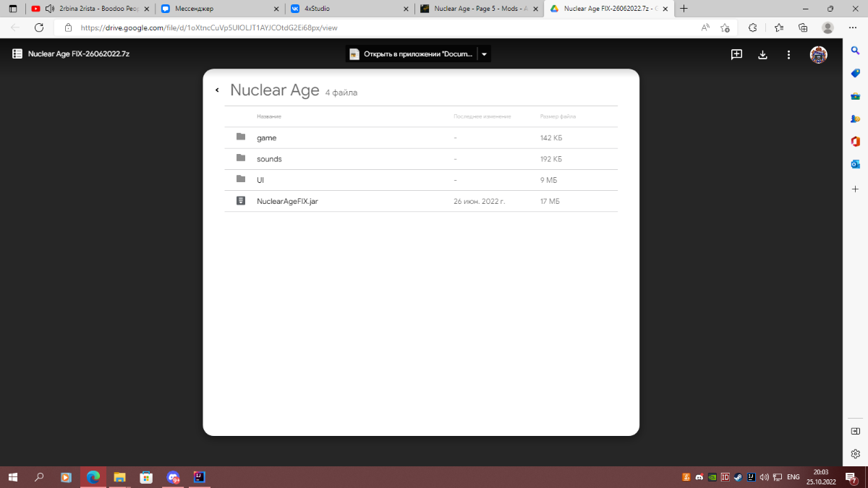The height and width of the screenshot is (488, 868).
Task: Sort by the Размер файла column header
Action: coord(558,116)
